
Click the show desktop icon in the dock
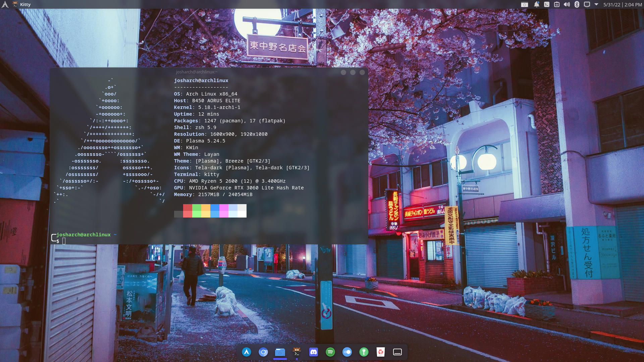click(397, 352)
